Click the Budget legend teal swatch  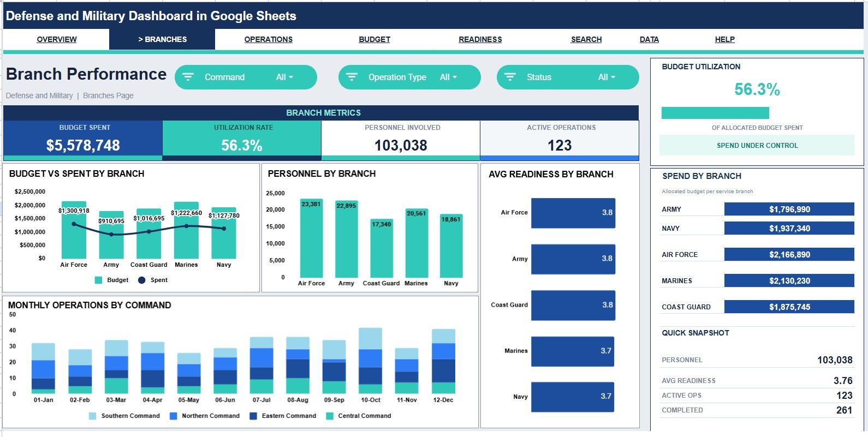pyautogui.click(x=98, y=280)
